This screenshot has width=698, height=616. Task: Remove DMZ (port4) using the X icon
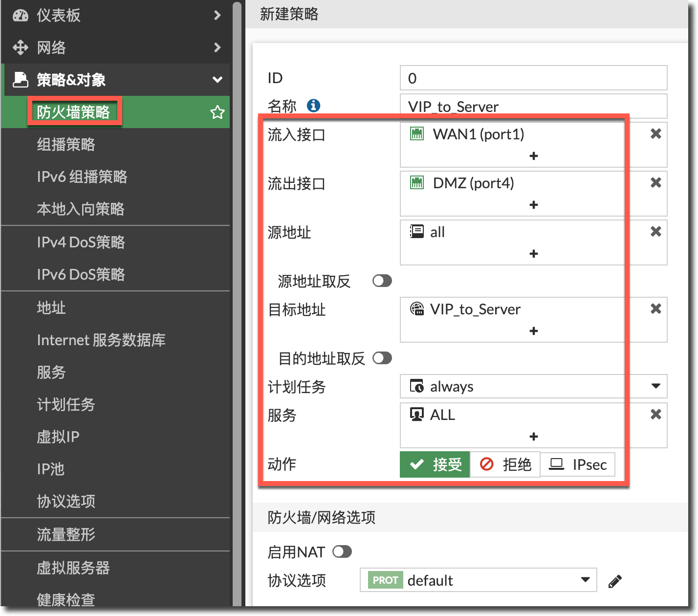tap(655, 182)
